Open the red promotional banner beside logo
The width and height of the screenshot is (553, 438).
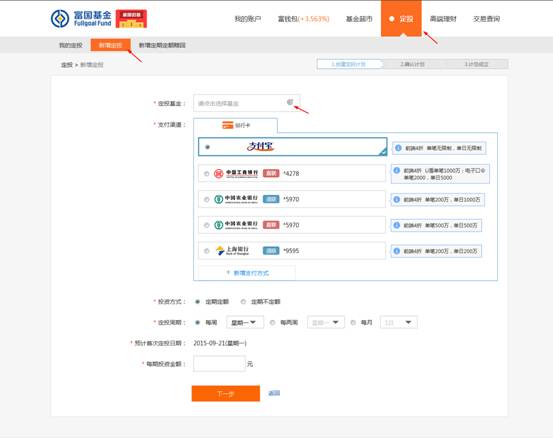coord(131,19)
